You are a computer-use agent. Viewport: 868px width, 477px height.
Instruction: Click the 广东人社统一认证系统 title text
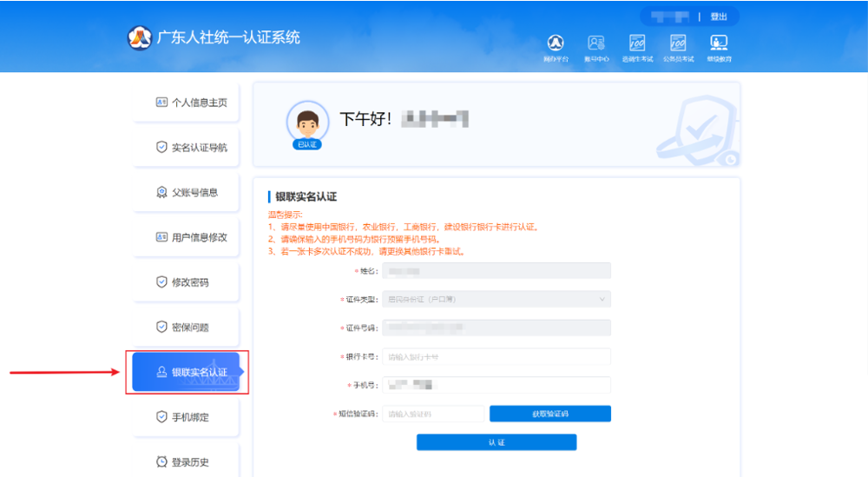pyautogui.click(x=228, y=37)
